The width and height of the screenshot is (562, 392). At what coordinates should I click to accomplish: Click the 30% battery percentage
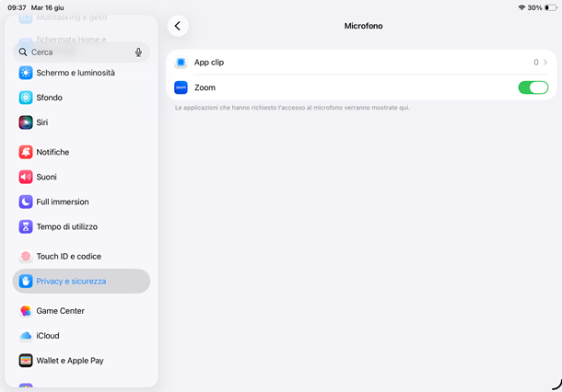pyautogui.click(x=534, y=7)
